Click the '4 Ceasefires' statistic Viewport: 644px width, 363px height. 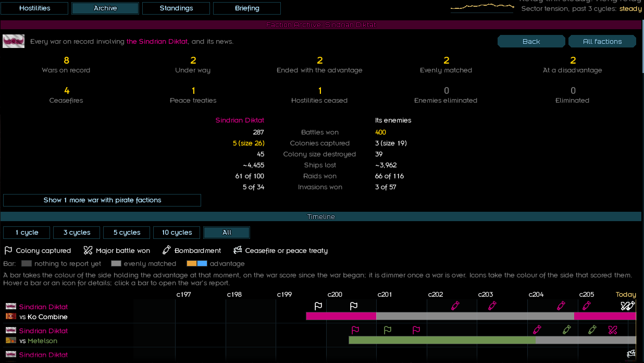click(66, 95)
